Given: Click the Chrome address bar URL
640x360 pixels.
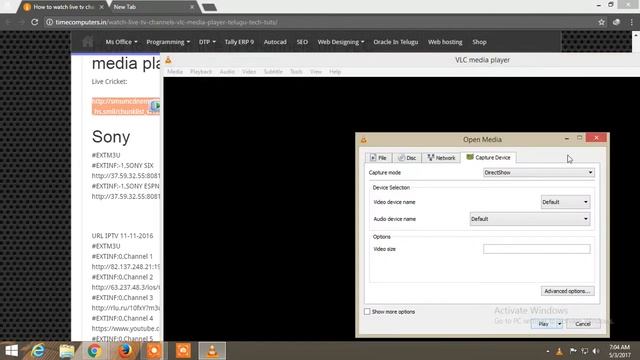Looking at the screenshot, I should tap(167, 22).
